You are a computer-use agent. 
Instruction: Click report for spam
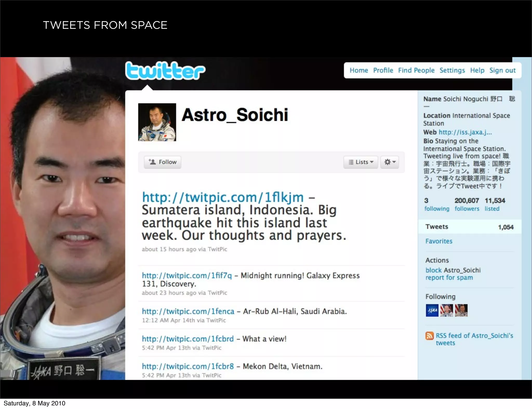tap(449, 278)
